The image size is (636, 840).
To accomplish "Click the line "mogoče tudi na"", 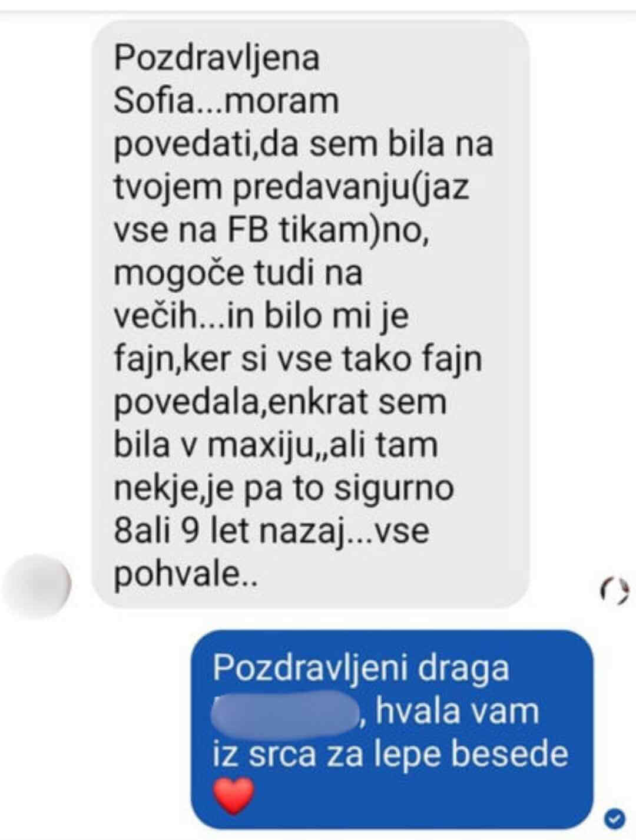I will (237, 275).
